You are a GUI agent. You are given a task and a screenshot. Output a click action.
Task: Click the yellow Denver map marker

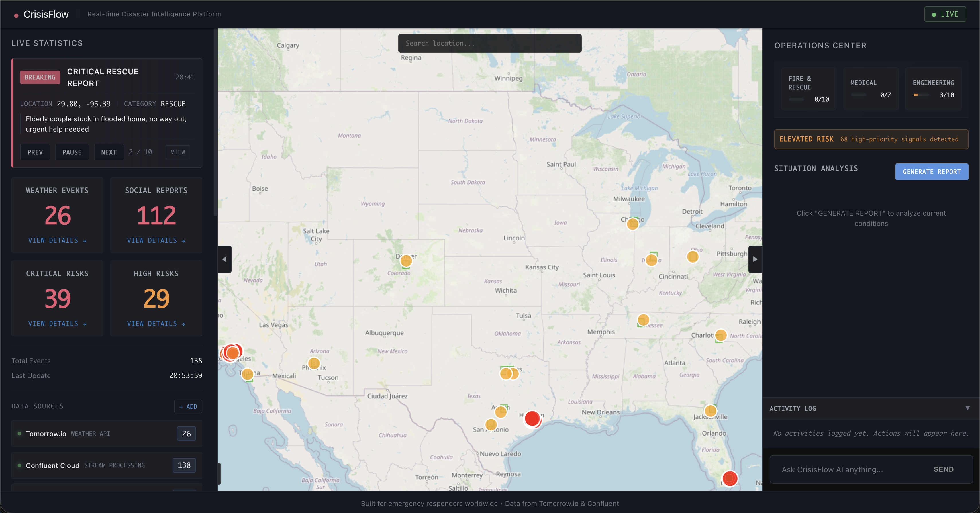pyautogui.click(x=406, y=261)
